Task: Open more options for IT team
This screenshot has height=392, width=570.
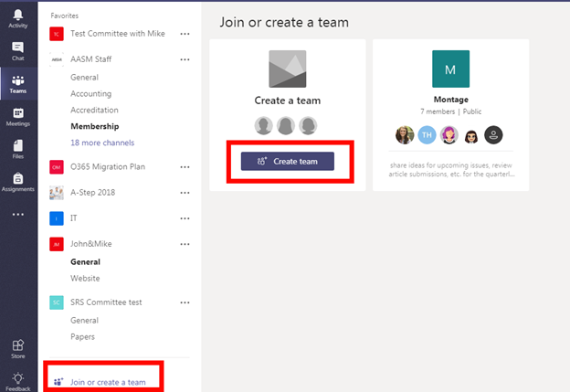Action: pyautogui.click(x=185, y=218)
